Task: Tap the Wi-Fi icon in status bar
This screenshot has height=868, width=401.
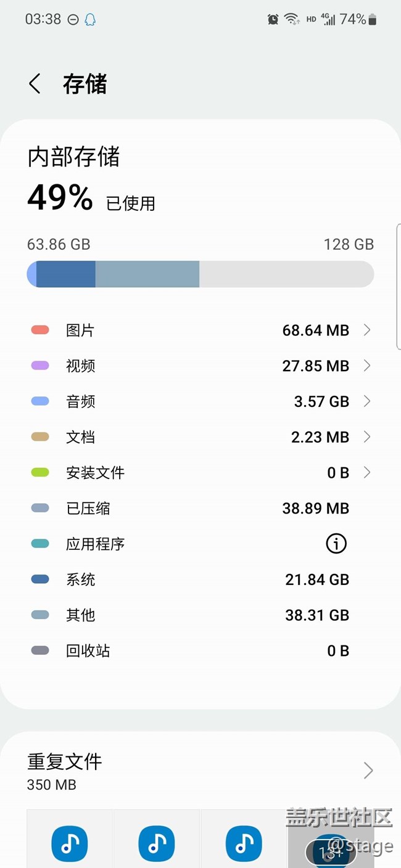Action: pos(291,19)
